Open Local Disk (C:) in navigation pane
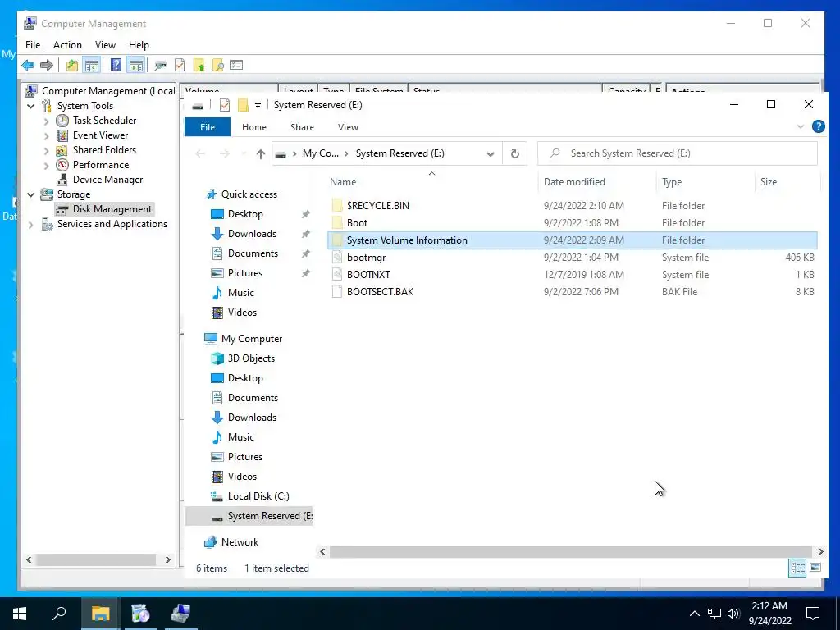 point(258,496)
